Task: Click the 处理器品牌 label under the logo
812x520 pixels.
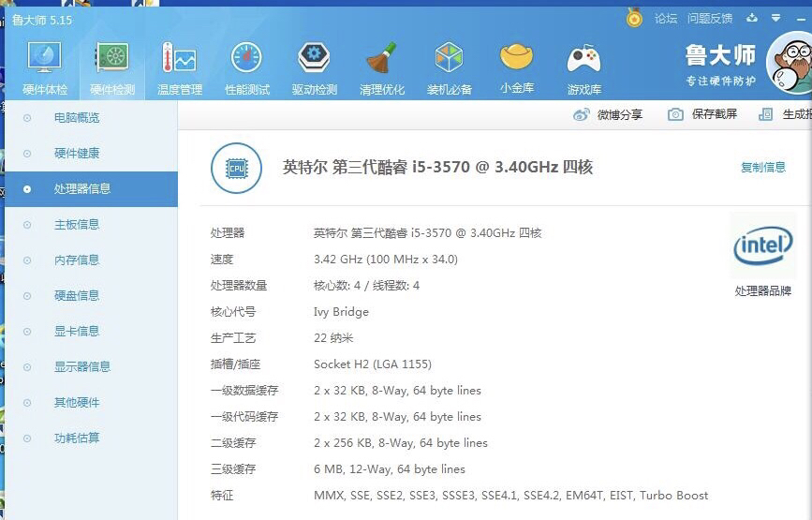Action: click(762, 291)
